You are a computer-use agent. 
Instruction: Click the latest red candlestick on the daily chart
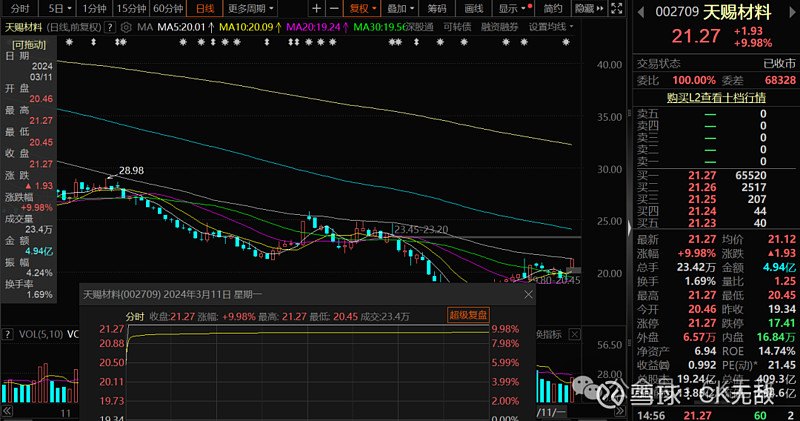tap(572, 264)
